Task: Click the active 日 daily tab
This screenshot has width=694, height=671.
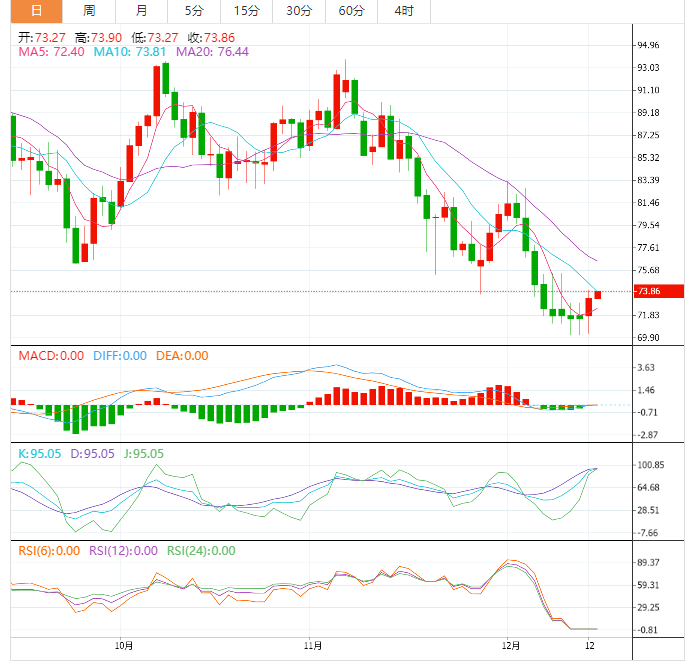Action: coord(36,11)
